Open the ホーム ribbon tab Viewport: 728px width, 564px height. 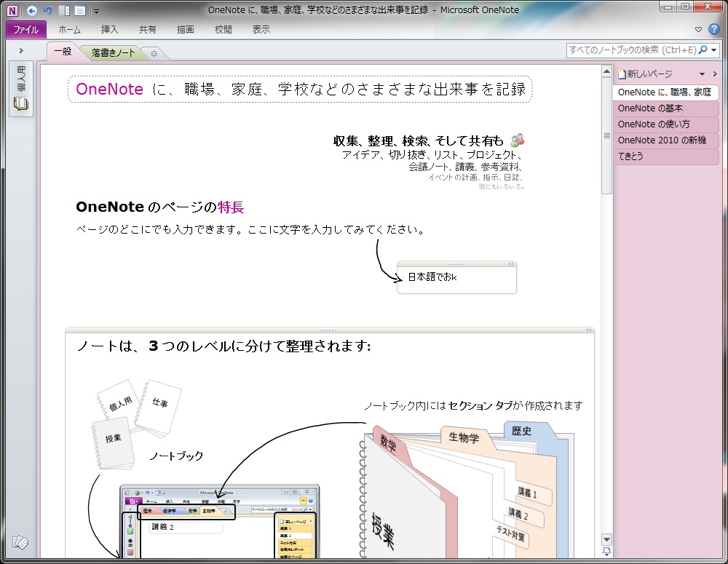70,29
